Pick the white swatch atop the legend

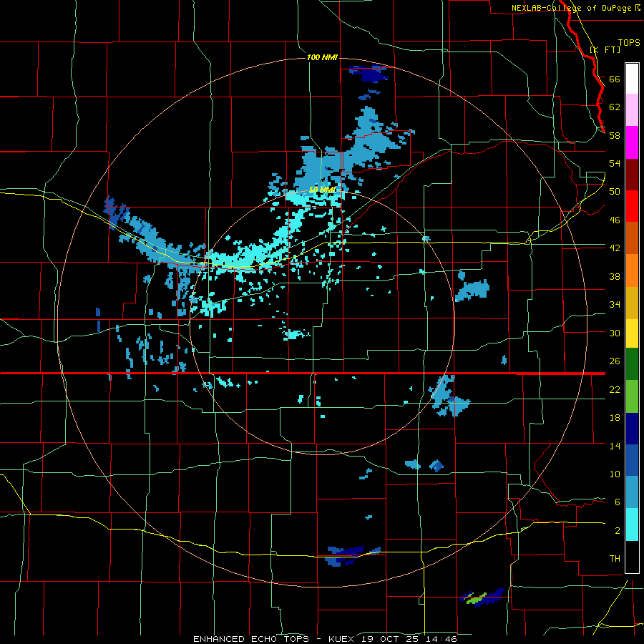coord(632,79)
